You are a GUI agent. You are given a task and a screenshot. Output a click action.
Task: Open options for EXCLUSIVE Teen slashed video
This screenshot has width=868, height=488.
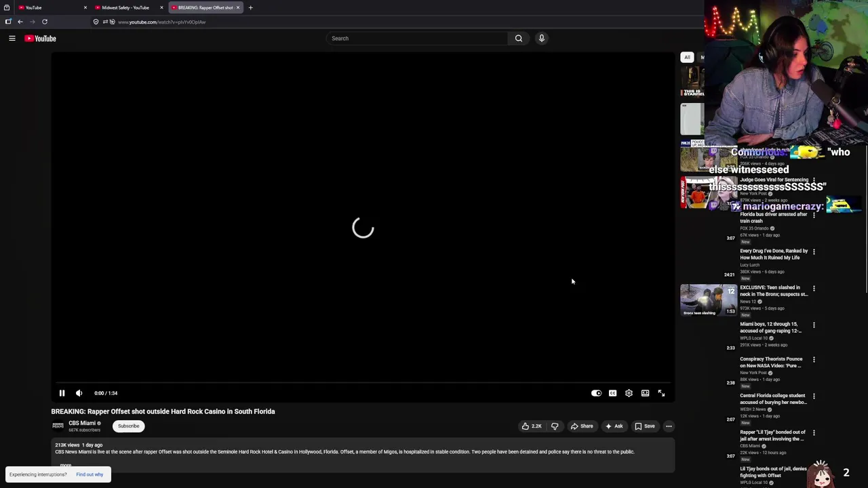tap(814, 288)
